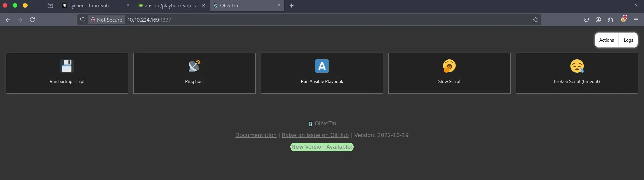Click the New Version Available badge

322,147
